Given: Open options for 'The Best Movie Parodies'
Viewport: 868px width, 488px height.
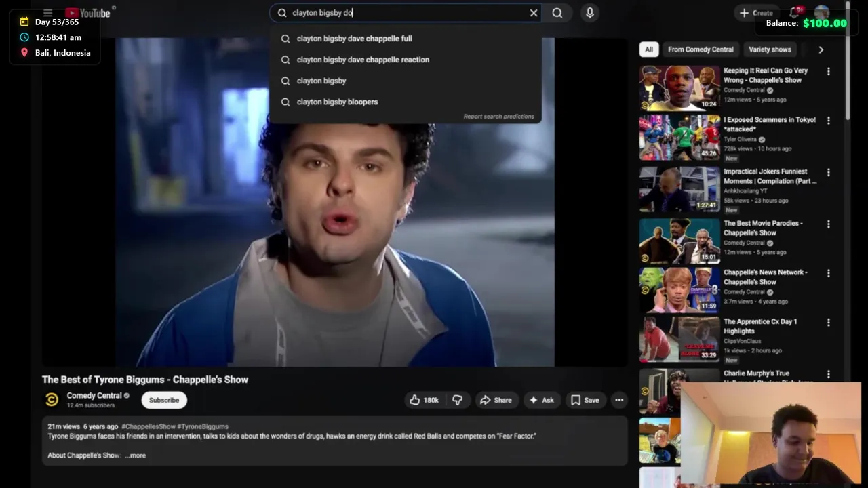Looking at the screenshot, I should (828, 224).
